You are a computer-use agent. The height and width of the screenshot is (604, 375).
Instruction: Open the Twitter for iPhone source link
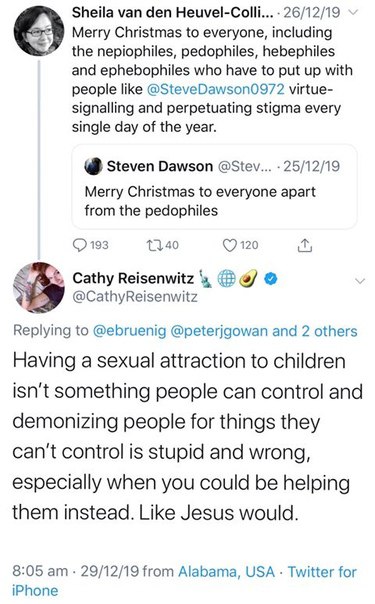point(184,581)
